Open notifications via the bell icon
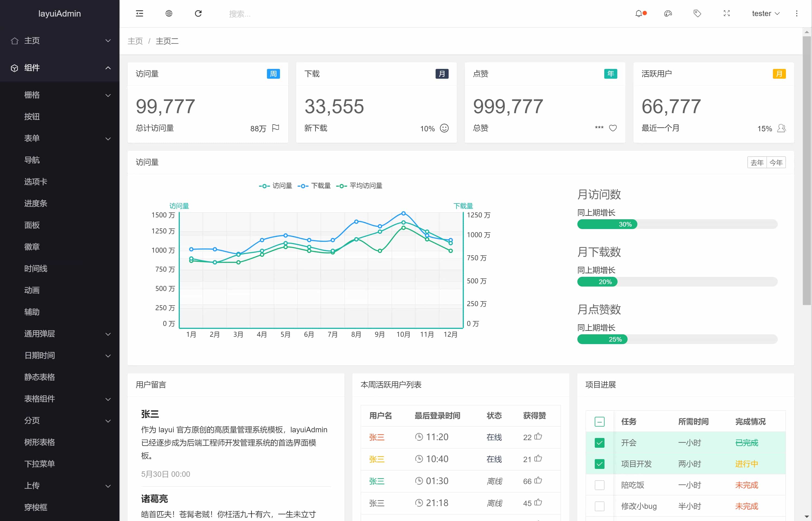812x521 pixels. (638, 14)
